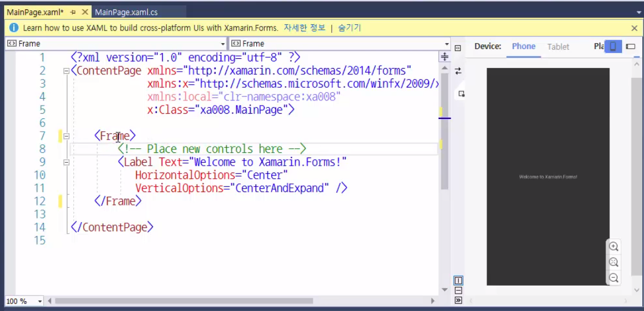644x311 pixels.
Task: Click the VerticalOptions="CenterAndExpand" attribute
Action: tap(232, 188)
